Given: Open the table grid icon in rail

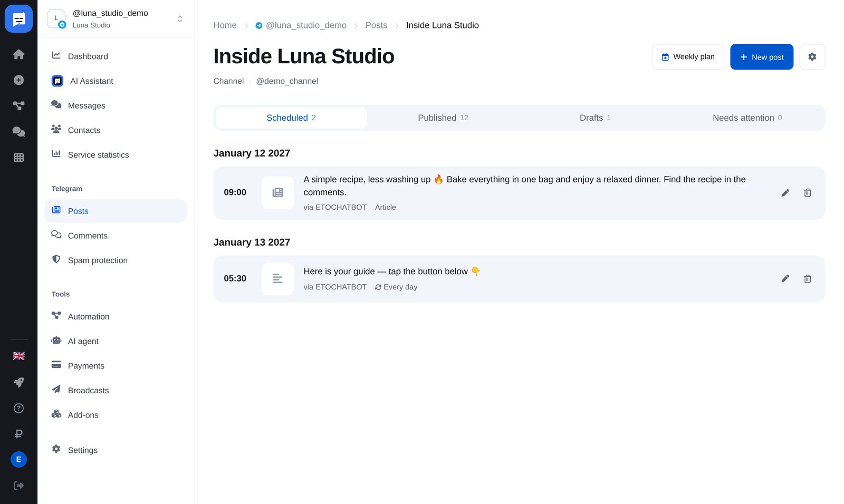Looking at the screenshot, I should point(18,158).
